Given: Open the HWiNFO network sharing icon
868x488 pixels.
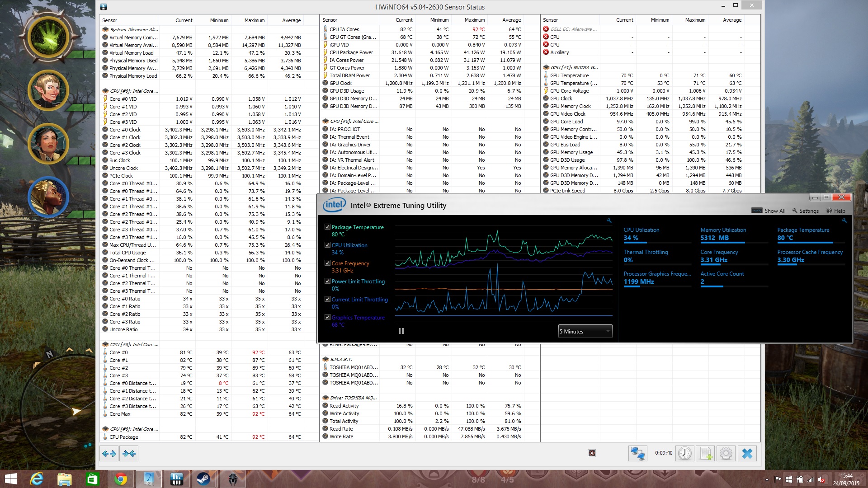Looking at the screenshot, I should [x=638, y=453].
